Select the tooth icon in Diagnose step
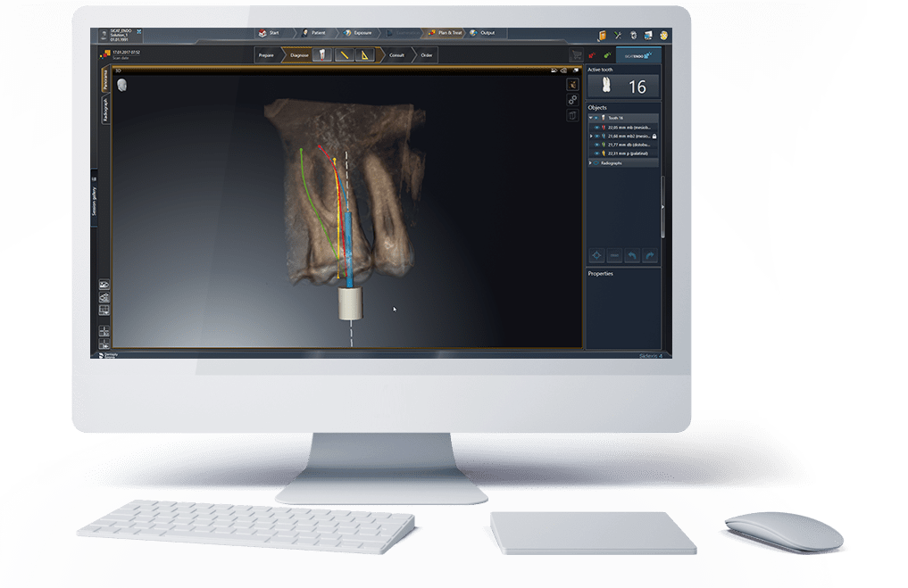Screen dimensions: 908x588 (x=321, y=55)
